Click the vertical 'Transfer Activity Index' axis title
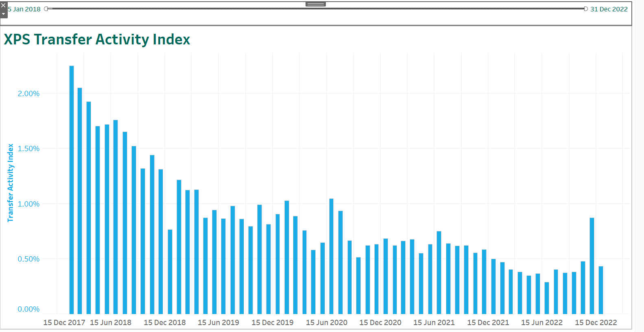 [x=11, y=183]
